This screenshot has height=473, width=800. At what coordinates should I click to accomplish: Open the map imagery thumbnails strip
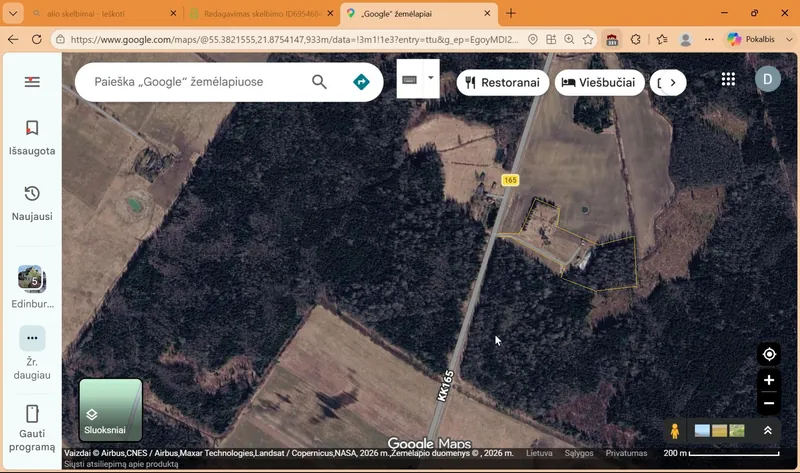pyautogui.click(x=719, y=431)
